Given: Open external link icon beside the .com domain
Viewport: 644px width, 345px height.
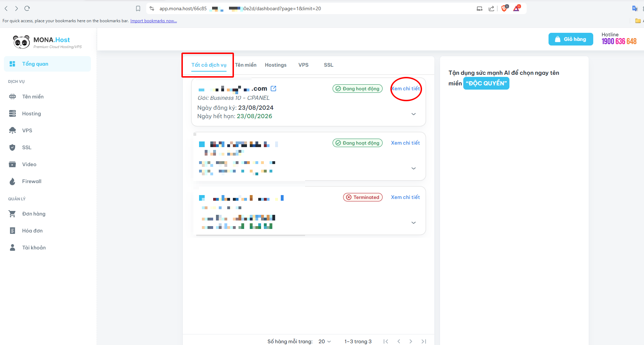Looking at the screenshot, I should click(x=273, y=89).
